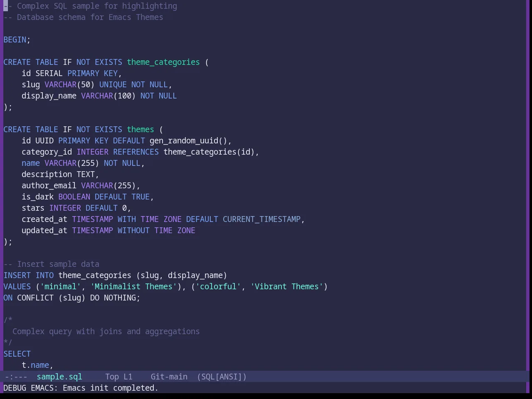Click VARCHAR(255) on the name line
The image size is (532, 399).
tap(72, 163)
